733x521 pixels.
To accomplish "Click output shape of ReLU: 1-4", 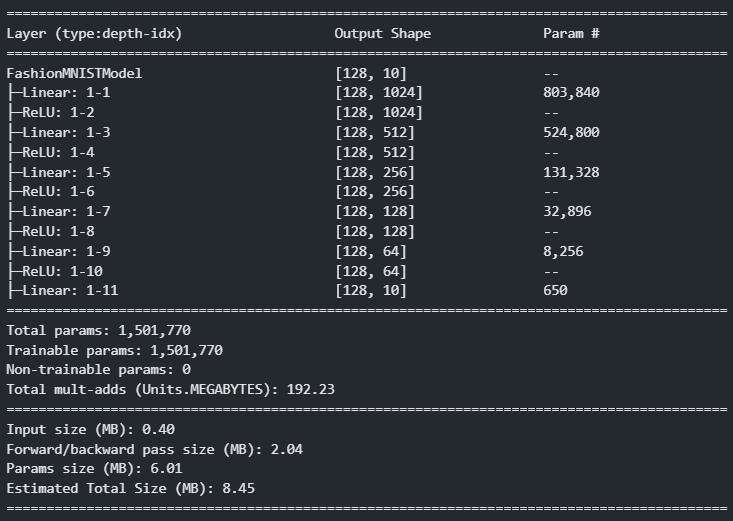I will click(375, 152).
